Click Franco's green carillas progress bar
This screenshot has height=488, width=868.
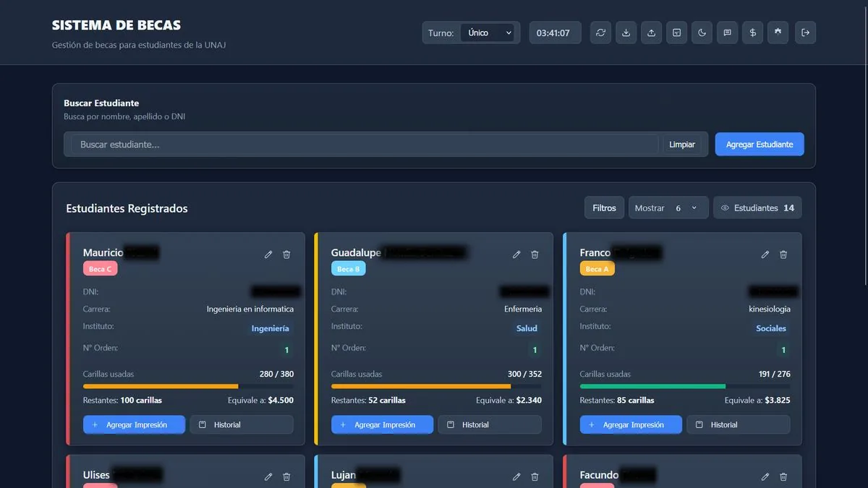(685, 387)
